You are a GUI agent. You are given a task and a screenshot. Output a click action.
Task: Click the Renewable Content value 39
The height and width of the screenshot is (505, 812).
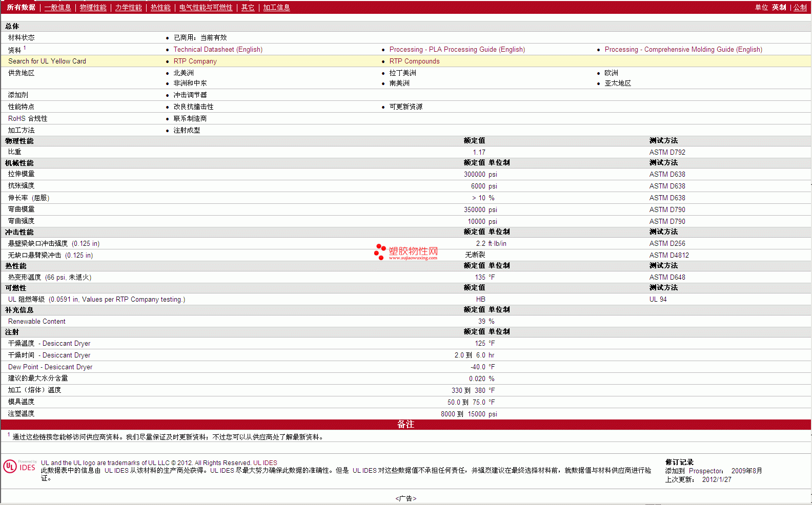481,322
